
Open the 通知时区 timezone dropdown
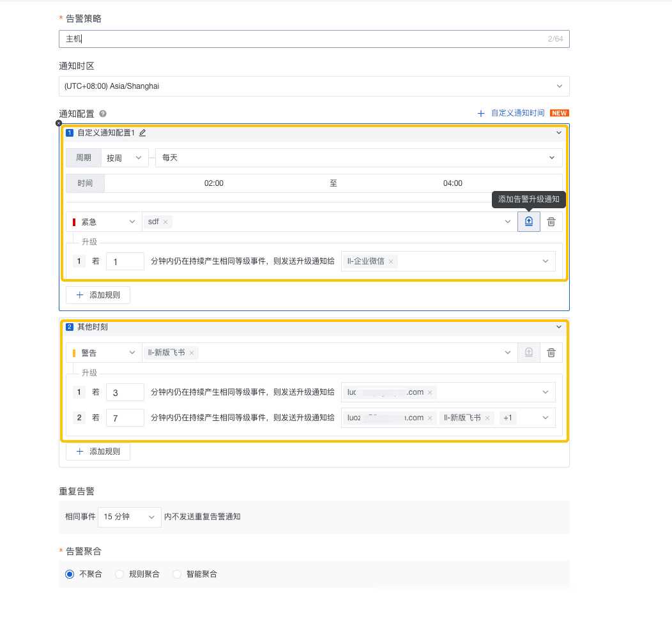pos(314,86)
